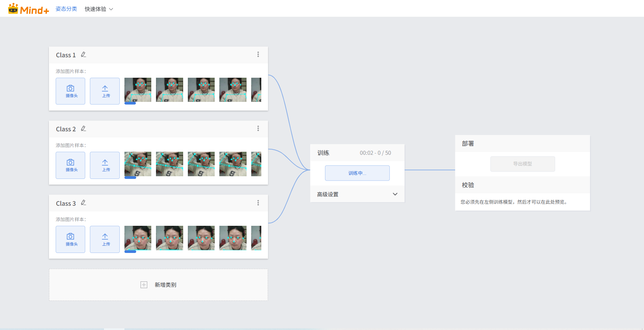
Task: Click the 新增类别 add class label
Action: point(165,285)
